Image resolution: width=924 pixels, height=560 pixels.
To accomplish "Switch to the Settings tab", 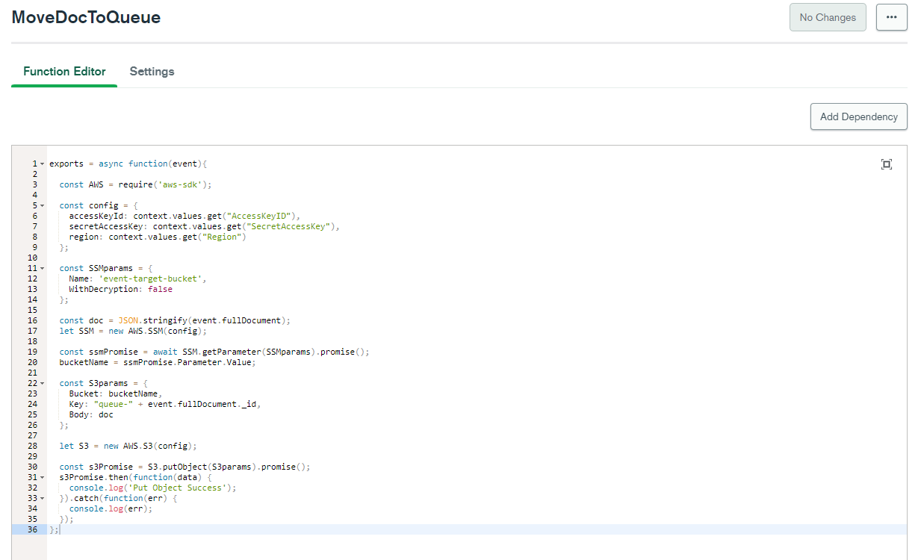I will [152, 71].
